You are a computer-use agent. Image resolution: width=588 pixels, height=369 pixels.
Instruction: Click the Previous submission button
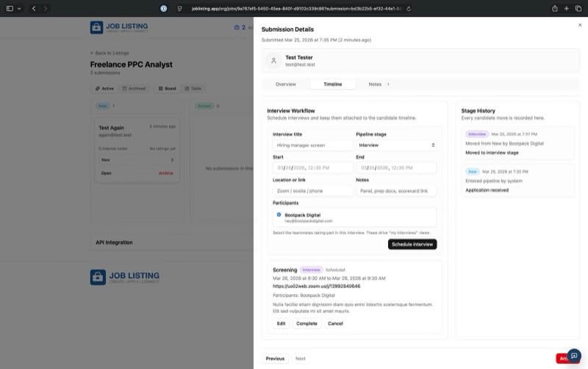[275, 359]
